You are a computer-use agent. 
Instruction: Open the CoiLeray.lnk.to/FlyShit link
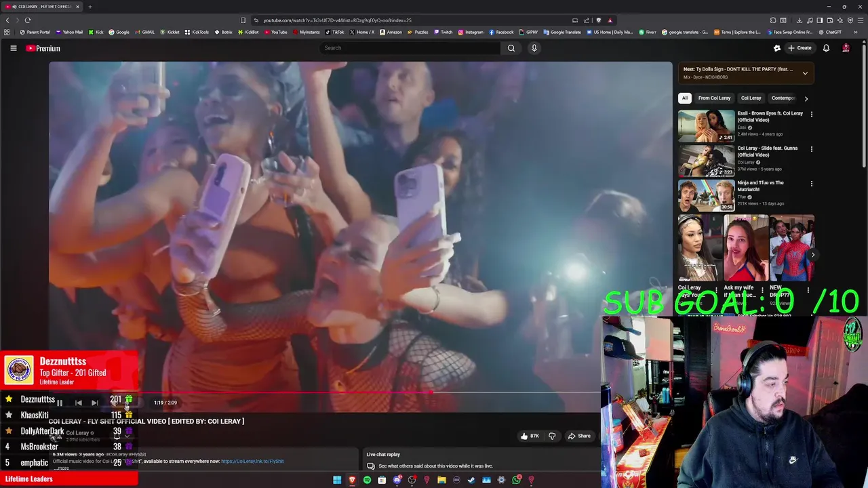252,462
